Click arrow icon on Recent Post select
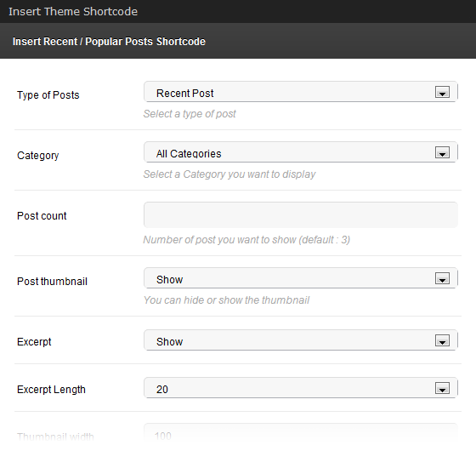This screenshot has width=476, height=468. (x=442, y=92)
